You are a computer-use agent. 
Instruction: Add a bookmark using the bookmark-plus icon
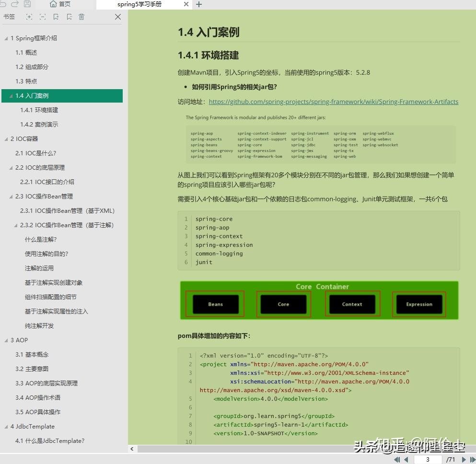point(56,16)
